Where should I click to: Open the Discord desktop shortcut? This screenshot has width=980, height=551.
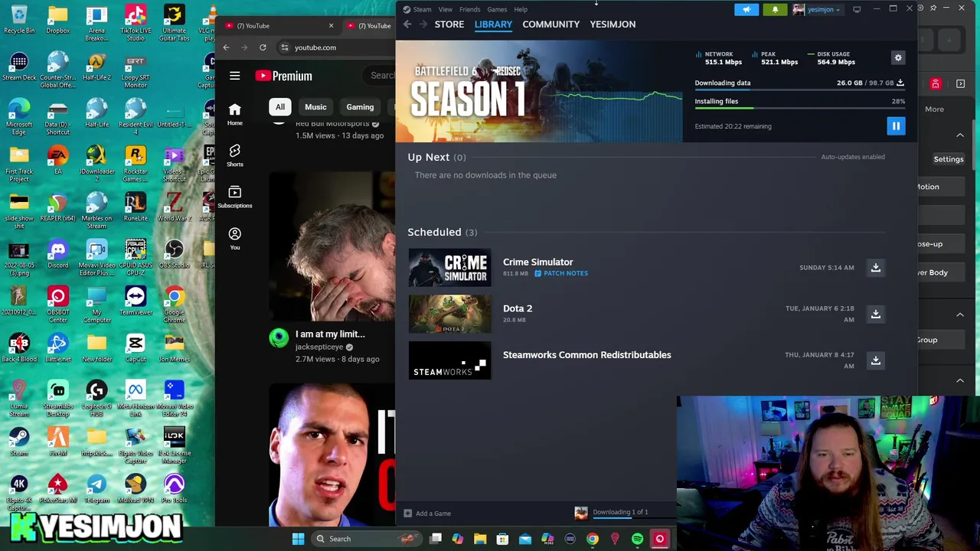tap(58, 254)
